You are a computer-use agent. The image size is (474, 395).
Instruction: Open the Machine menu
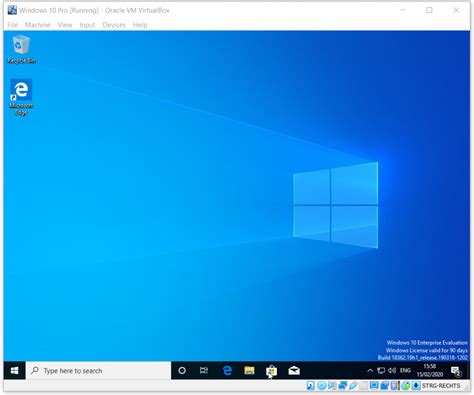coord(37,25)
